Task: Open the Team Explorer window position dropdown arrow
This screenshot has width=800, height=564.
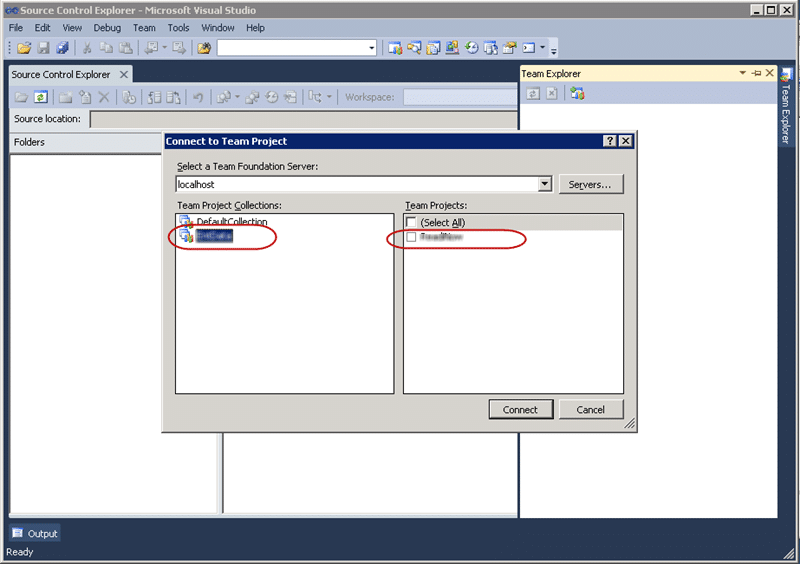Action: (x=742, y=73)
